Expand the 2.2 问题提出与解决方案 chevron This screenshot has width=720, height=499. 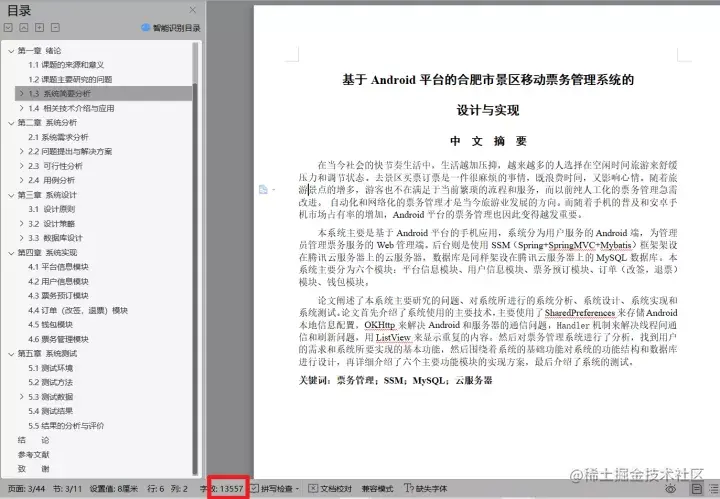22,151
